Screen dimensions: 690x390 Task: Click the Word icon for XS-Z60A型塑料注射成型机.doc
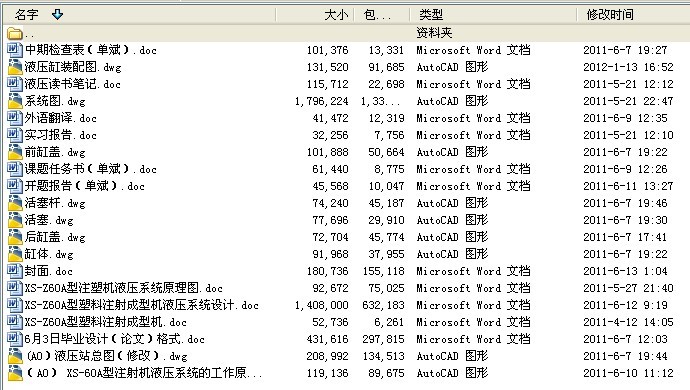point(15,322)
